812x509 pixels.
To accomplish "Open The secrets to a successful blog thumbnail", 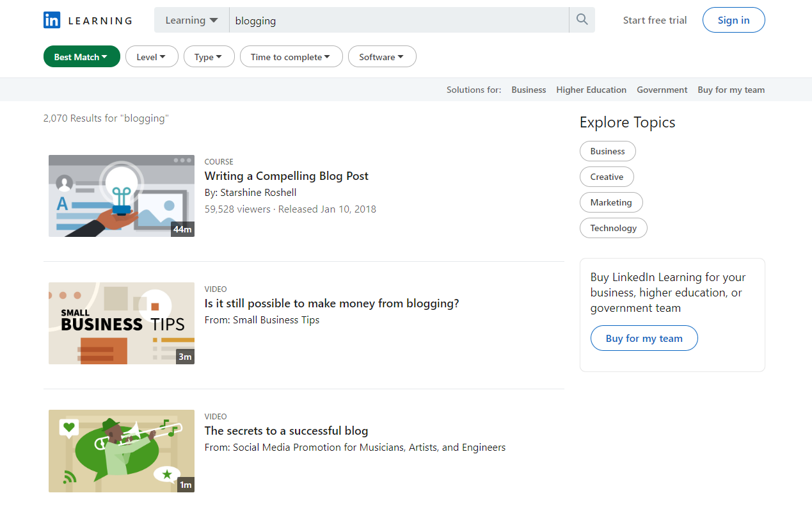I will point(122,451).
